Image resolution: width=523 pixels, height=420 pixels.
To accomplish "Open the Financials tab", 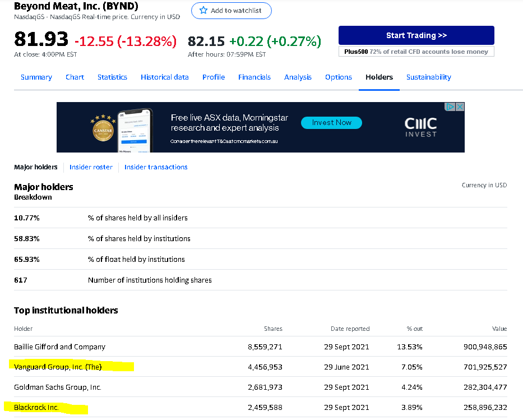I will coord(254,77).
